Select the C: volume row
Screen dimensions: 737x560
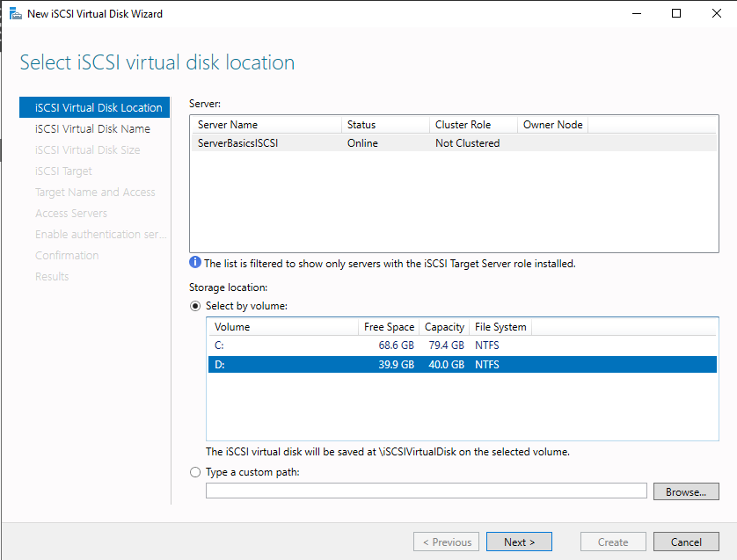(462, 345)
